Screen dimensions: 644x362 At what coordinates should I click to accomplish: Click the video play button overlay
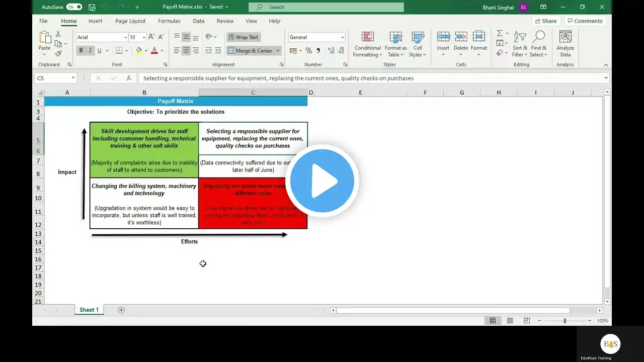tap(323, 181)
